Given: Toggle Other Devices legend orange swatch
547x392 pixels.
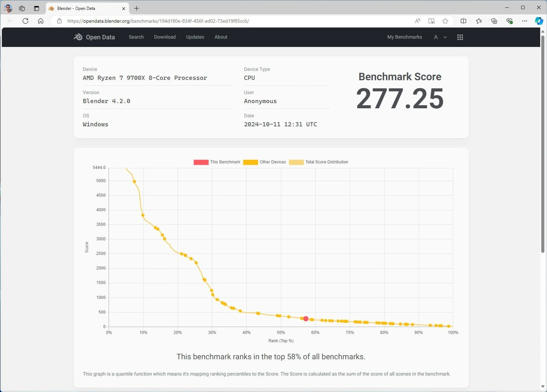Looking at the screenshot, I should click(x=250, y=162).
